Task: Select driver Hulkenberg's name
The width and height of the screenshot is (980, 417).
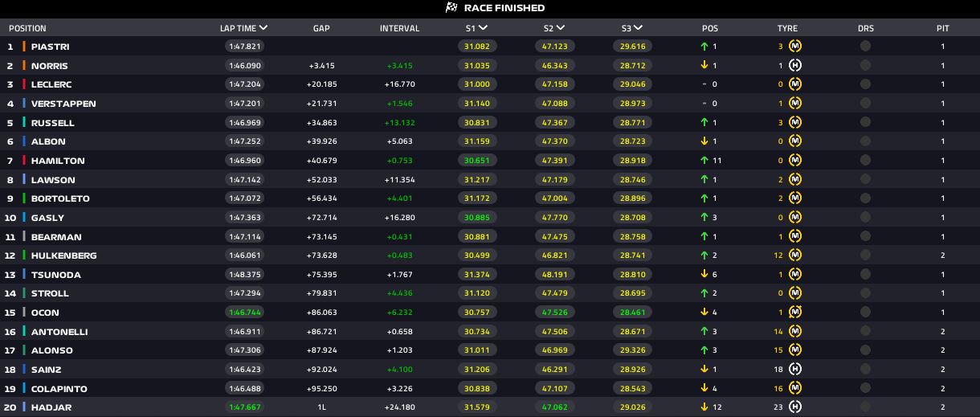Action: (64, 256)
